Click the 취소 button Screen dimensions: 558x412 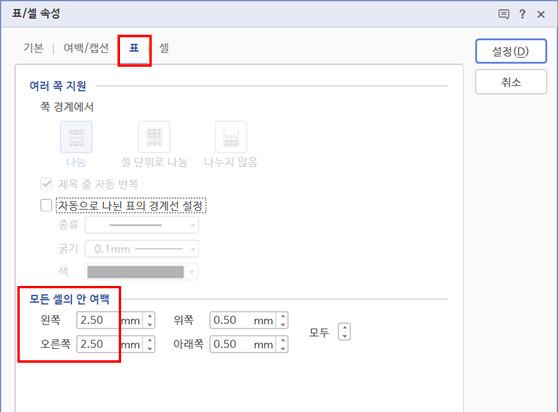[x=511, y=82]
